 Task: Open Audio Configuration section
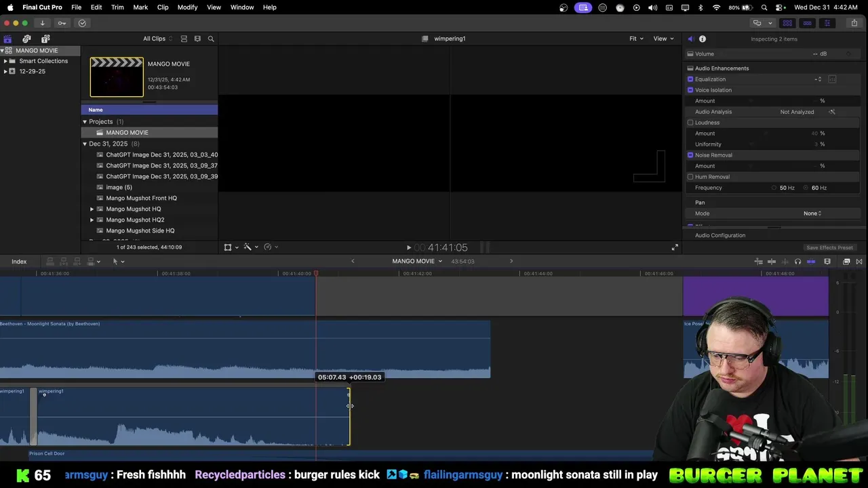(720, 235)
